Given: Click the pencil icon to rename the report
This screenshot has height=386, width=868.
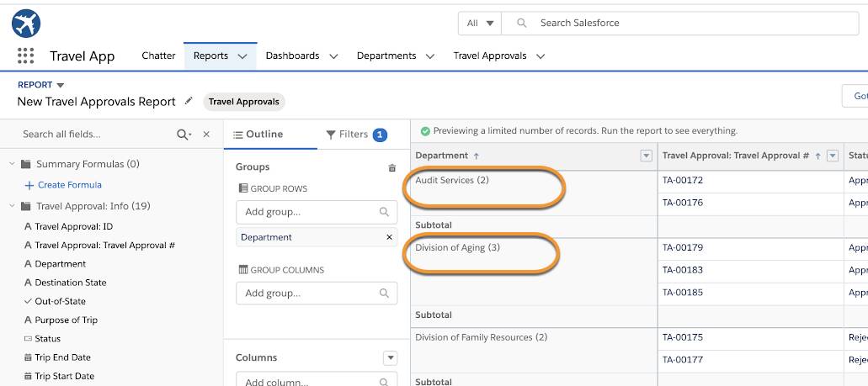Looking at the screenshot, I should [x=189, y=101].
